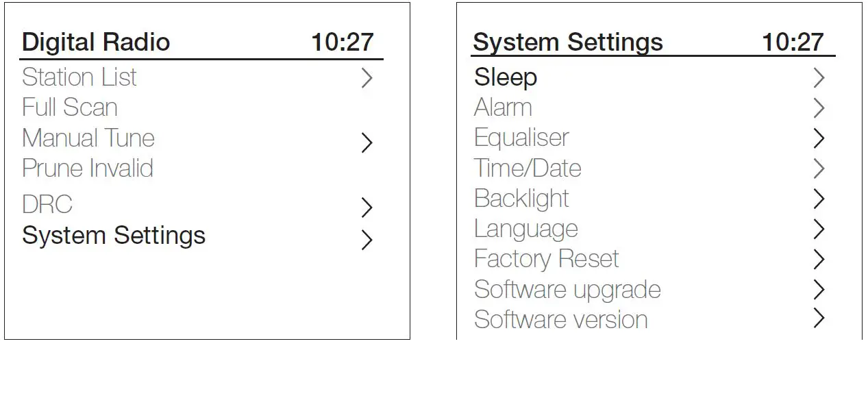This screenshot has width=868, height=398.
Task: Select Full Scan option
Action: coord(70,108)
